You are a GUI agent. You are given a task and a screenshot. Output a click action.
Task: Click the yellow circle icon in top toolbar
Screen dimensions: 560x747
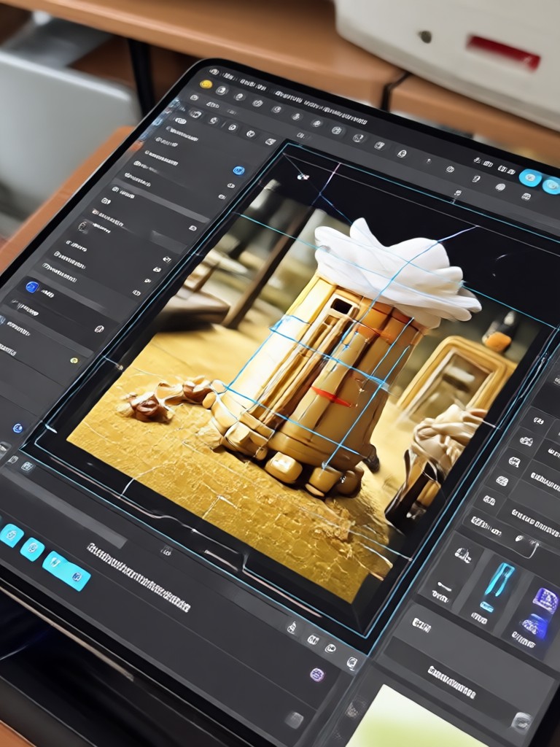pos(206,85)
